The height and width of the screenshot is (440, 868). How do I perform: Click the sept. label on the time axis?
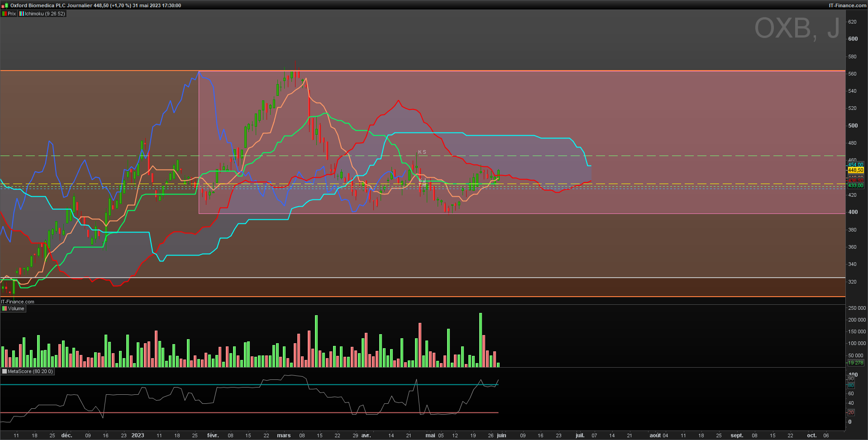click(737, 435)
